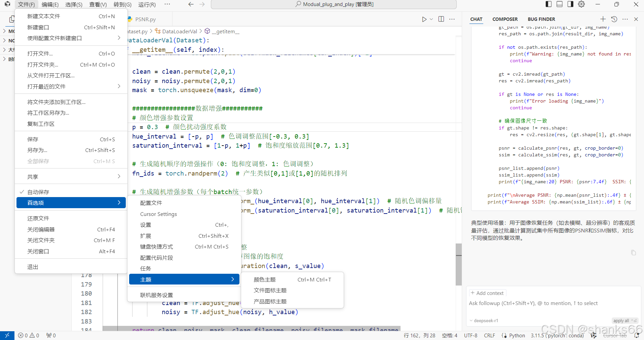
Task: Toggle the bottom panel layout icon
Action: tap(560, 4)
